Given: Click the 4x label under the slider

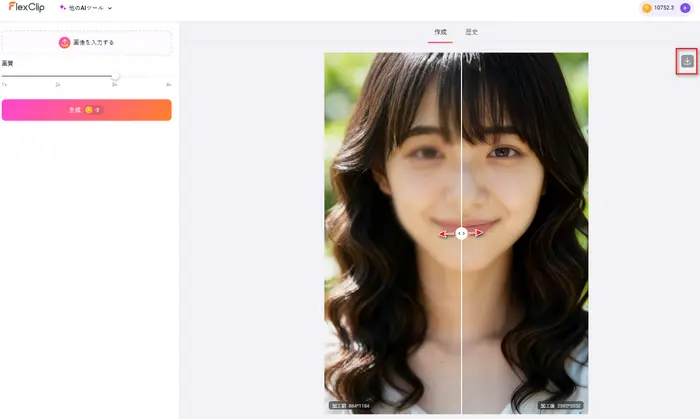Looking at the screenshot, I should [168, 84].
